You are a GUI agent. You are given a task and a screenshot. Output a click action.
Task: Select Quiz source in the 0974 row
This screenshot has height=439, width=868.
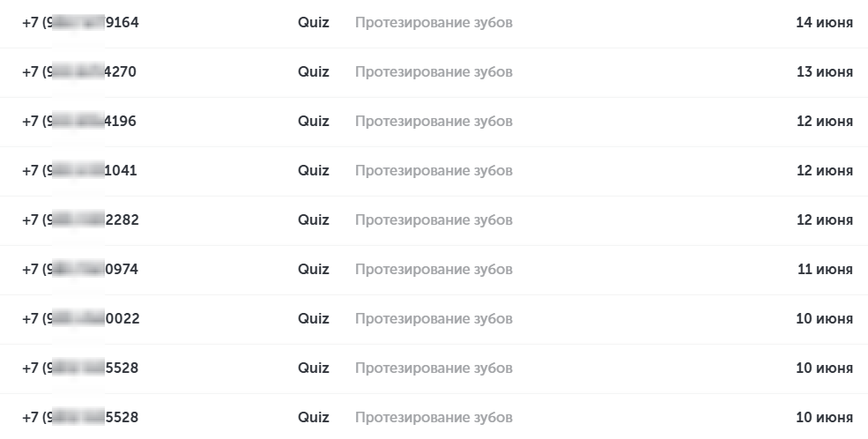[313, 270]
